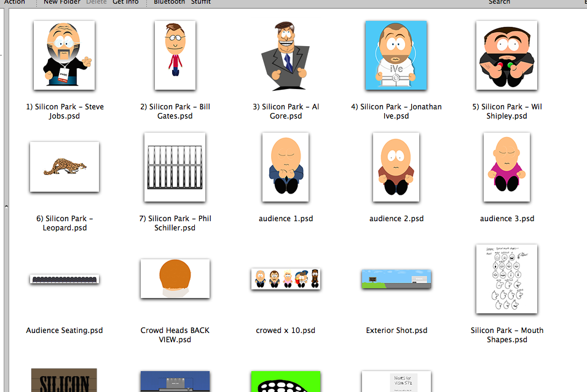
Task: Select the Jonathan Ive psd thumbnail
Action: click(x=396, y=55)
